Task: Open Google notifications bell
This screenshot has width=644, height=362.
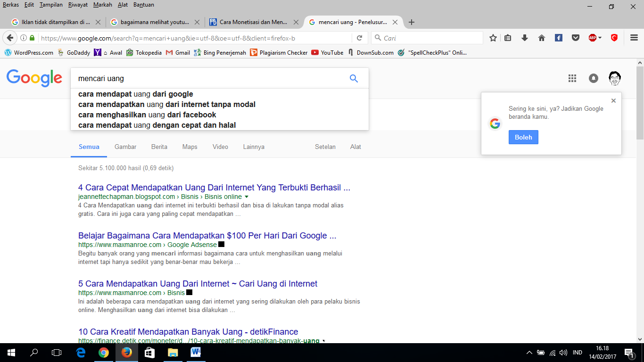Action: click(593, 78)
